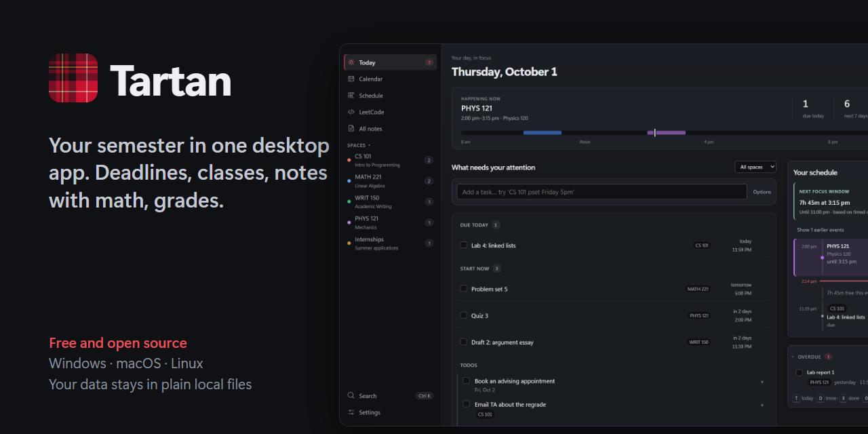
Task: Open the Schedule page
Action: coord(390,96)
